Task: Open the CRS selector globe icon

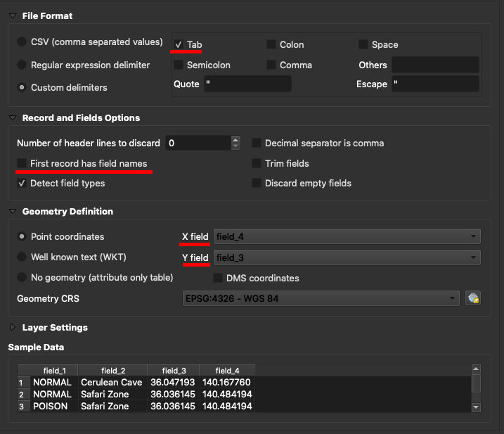Action: coord(474,298)
